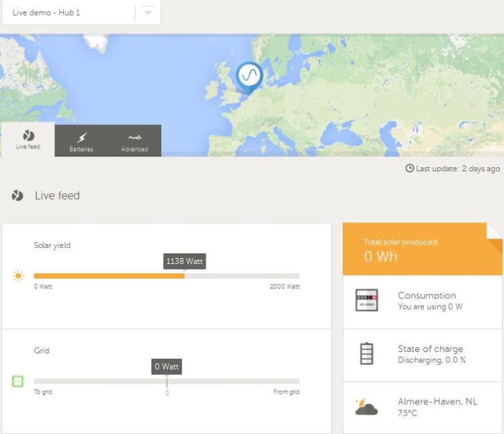
Task: Click the sine-wave location marker on the map
Action: pos(249,78)
